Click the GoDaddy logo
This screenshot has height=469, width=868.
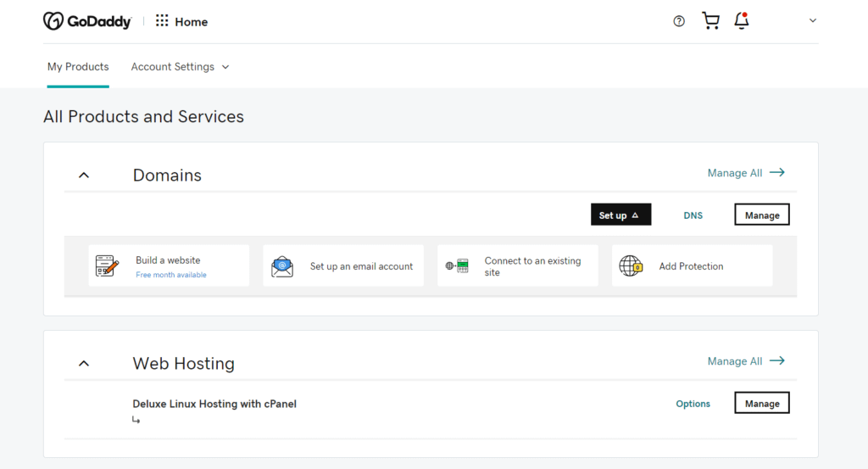pos(87,21)
